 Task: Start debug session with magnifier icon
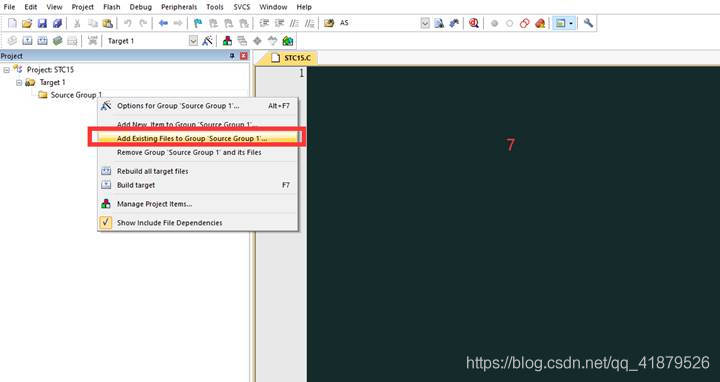coord(474,23)
